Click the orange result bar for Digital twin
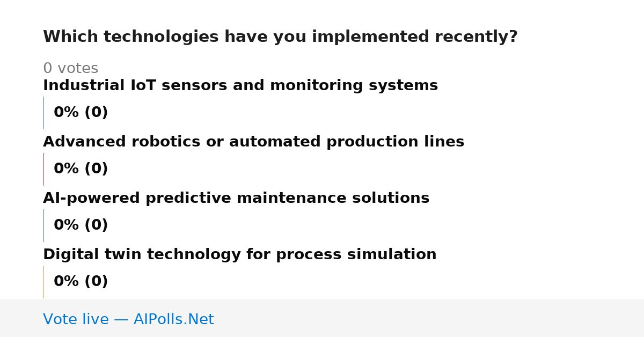The height and width of the screenshot is (337, 644). [x=43, y=282]
